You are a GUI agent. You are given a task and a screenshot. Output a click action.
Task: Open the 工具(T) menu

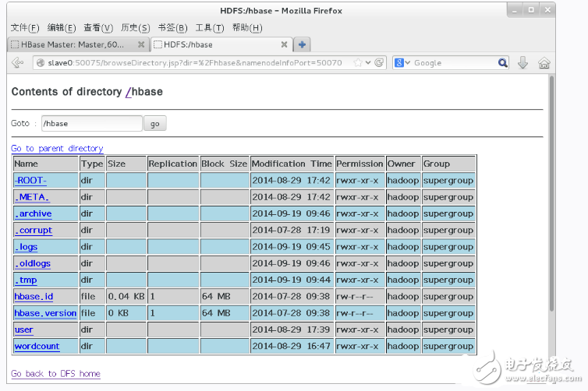coord(210,28)
